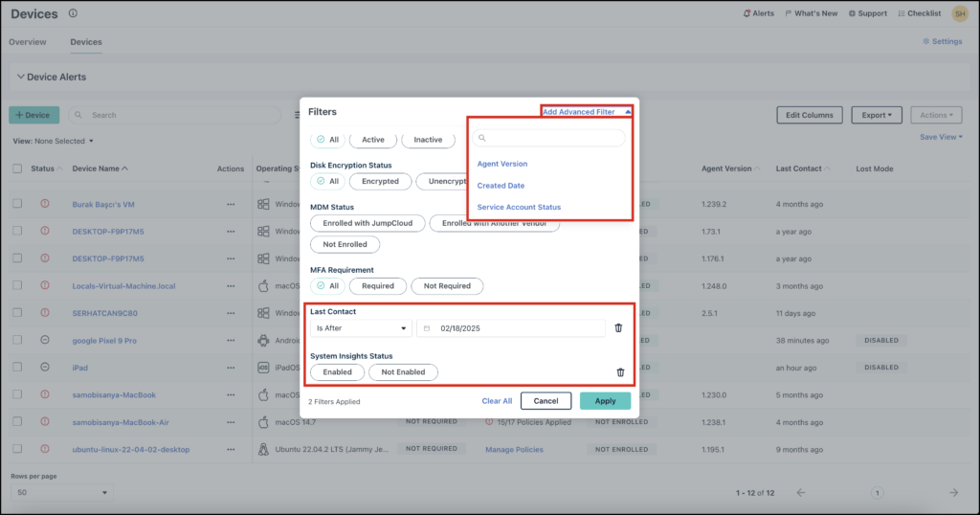
Task: Click the advanced filter search field
Action: tap(549, 138)
